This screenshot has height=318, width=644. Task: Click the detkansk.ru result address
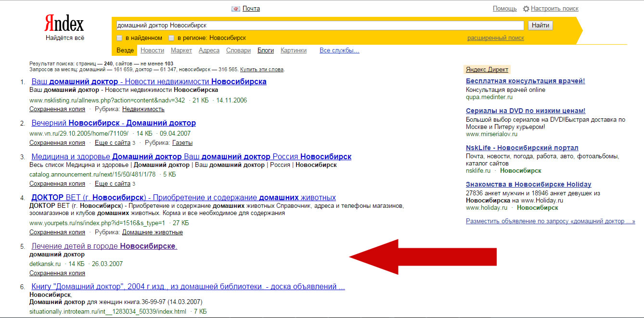[x=45, y=264]
